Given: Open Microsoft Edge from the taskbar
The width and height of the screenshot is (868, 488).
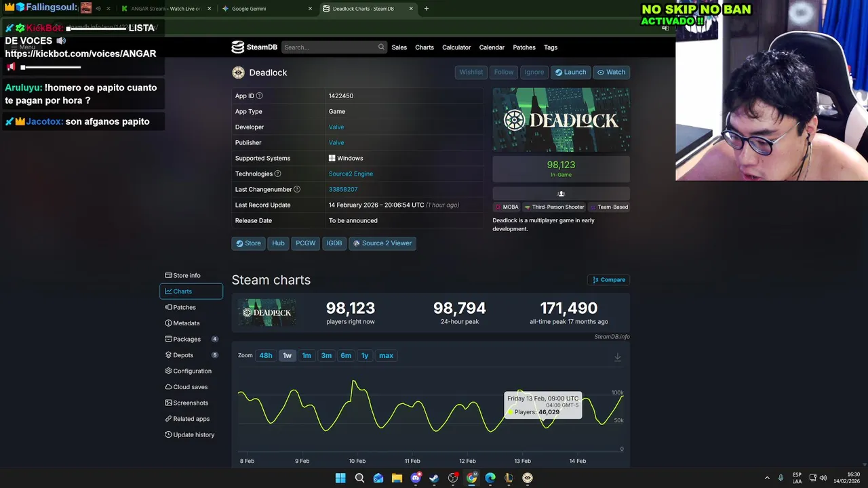Looking at the screenshot, I should click(490, 478).
